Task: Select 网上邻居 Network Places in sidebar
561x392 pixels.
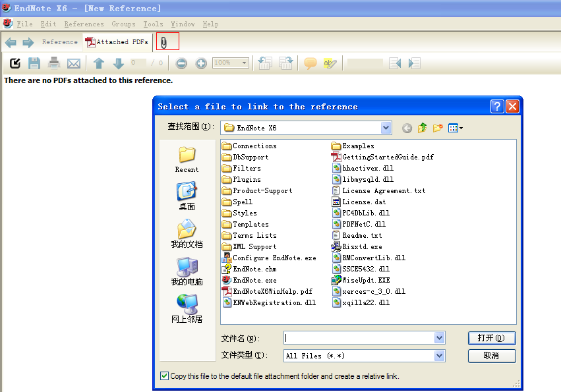Action: (x=187, y=309)
